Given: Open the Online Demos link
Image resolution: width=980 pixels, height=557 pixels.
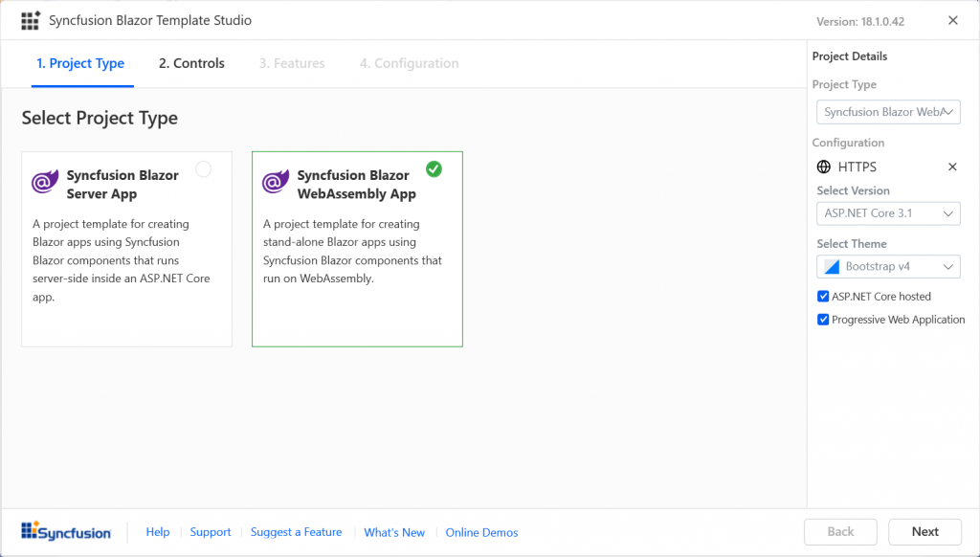Looking at the screenshot, I should pyautogui.click(x=481, y=532).
